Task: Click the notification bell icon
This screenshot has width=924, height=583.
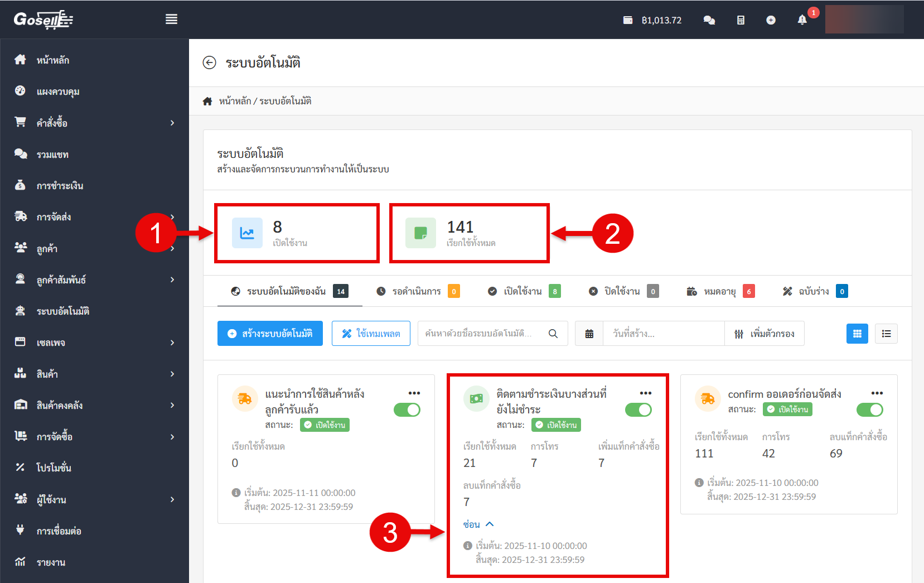Action: 802,20
